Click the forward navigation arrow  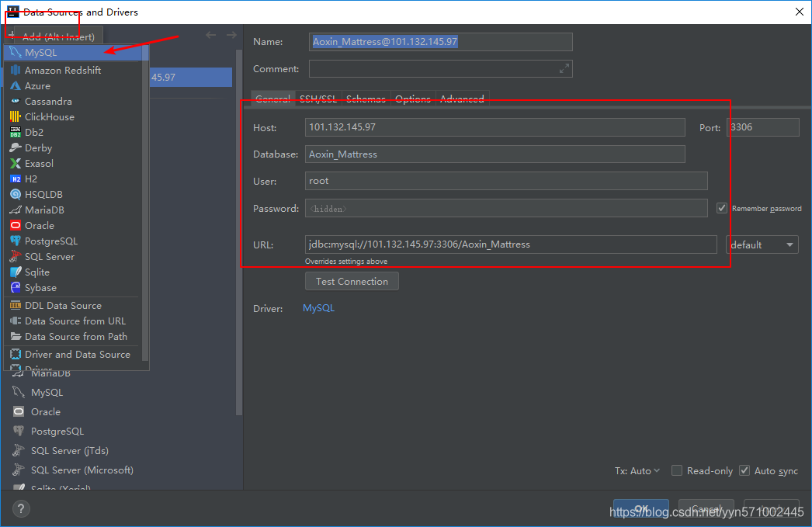[x=231, y=35]
